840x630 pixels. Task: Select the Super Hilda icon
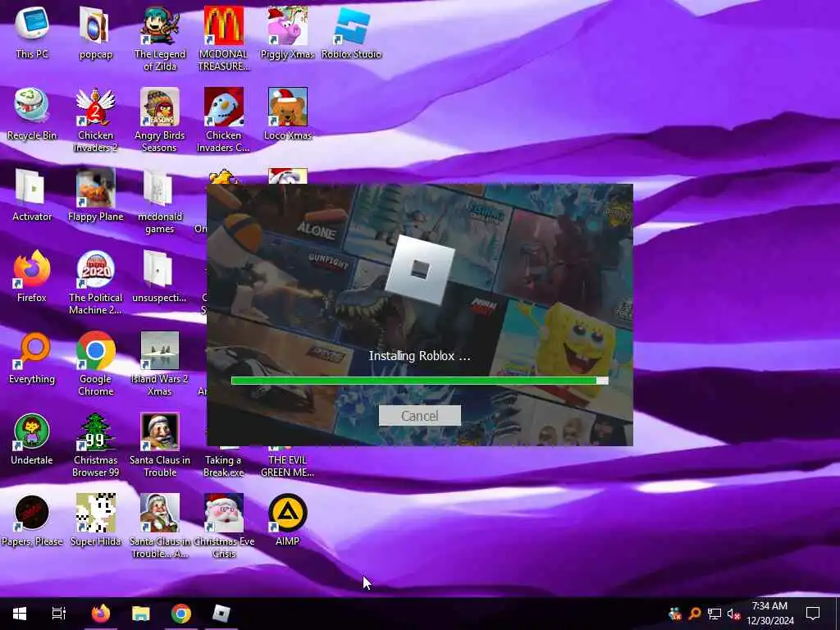tap(95, 521)
